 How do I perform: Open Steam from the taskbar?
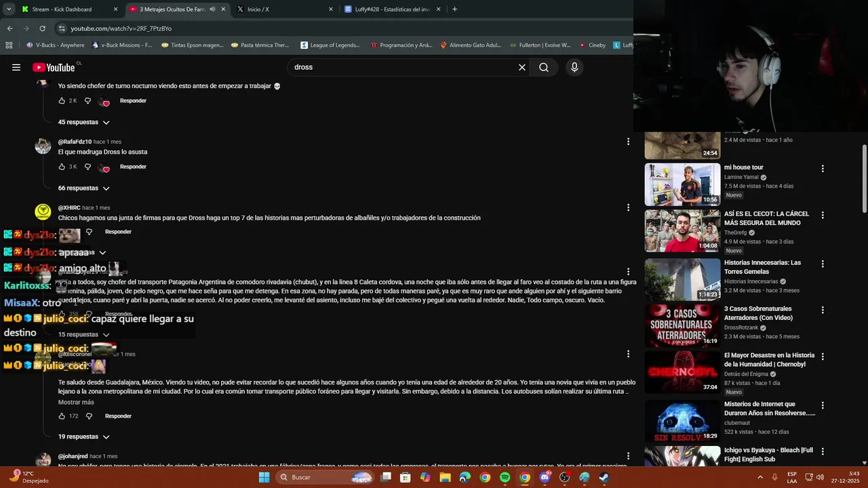(604, 477)
